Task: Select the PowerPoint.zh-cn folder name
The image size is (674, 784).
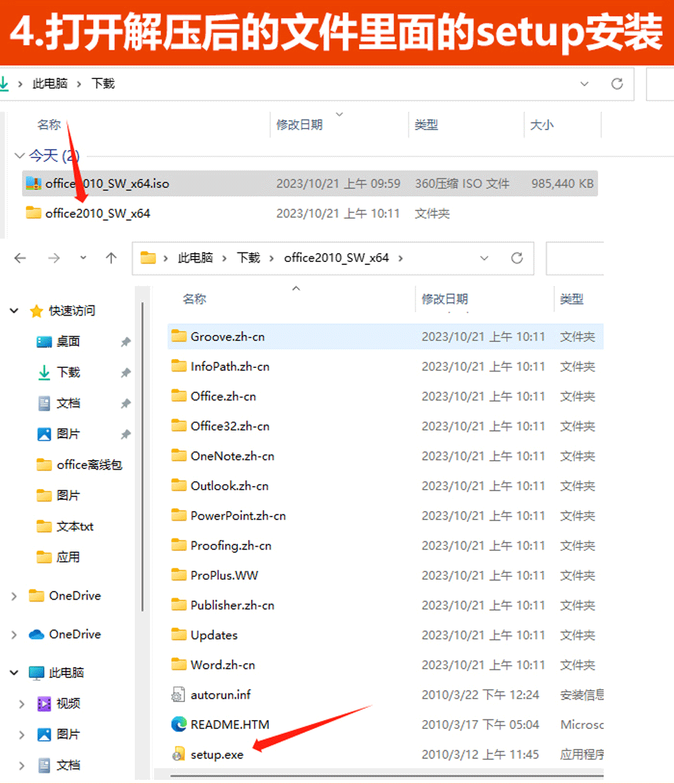Action: click(238, 516)
